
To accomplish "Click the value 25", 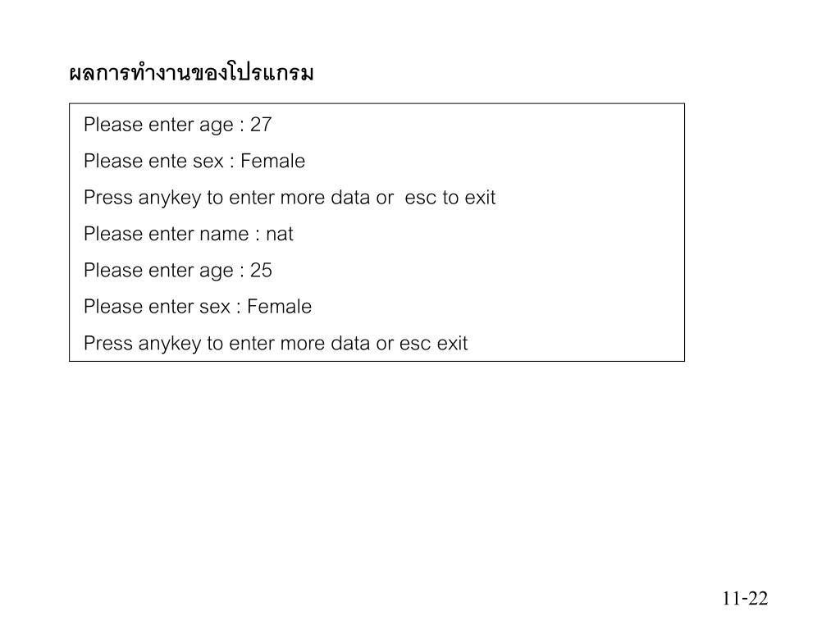I will point(261,270).
